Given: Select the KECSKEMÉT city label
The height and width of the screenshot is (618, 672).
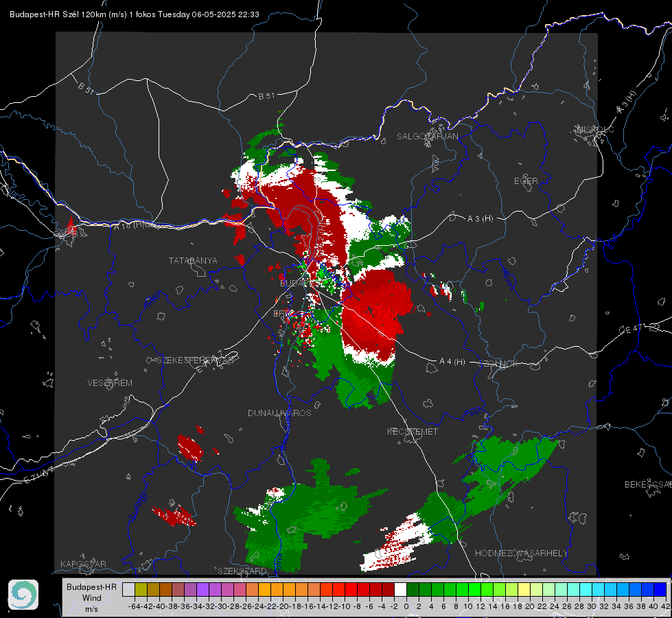Looking at the screenshot, I should [x=413, y=431].
